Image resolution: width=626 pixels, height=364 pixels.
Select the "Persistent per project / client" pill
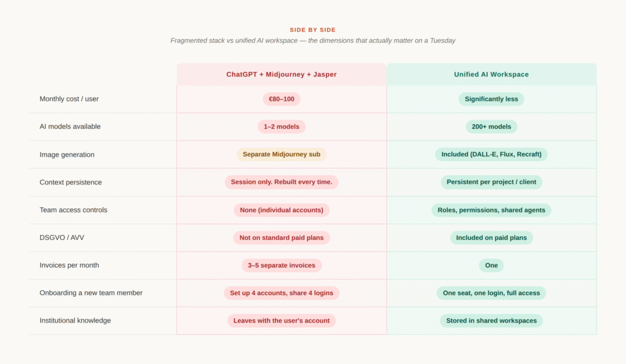[x=491, y=182]
